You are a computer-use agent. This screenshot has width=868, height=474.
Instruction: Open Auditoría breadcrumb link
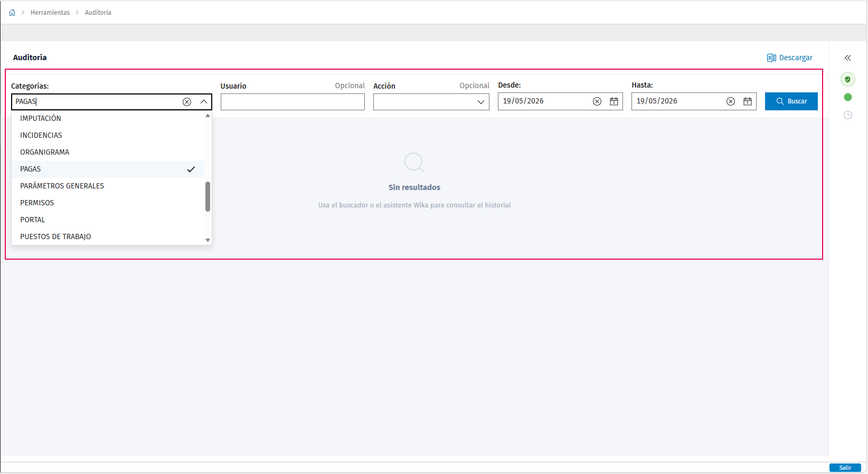click(x=98, y=13)
